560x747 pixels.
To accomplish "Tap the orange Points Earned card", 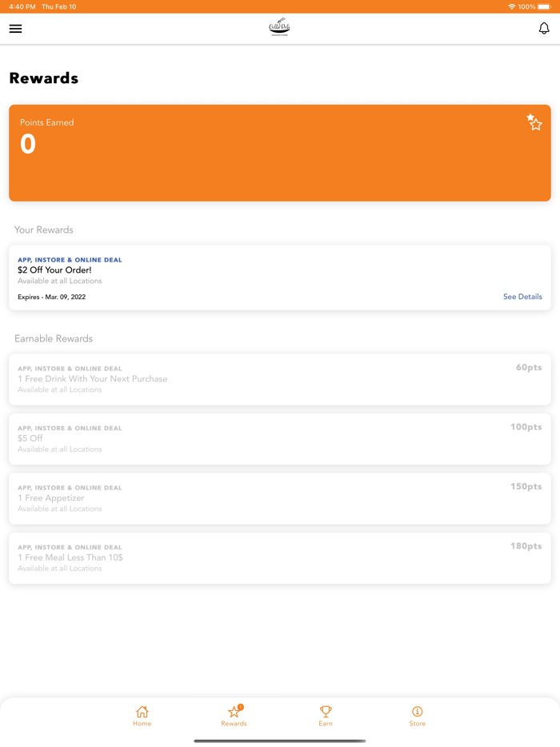I will (x=280, y=153).
